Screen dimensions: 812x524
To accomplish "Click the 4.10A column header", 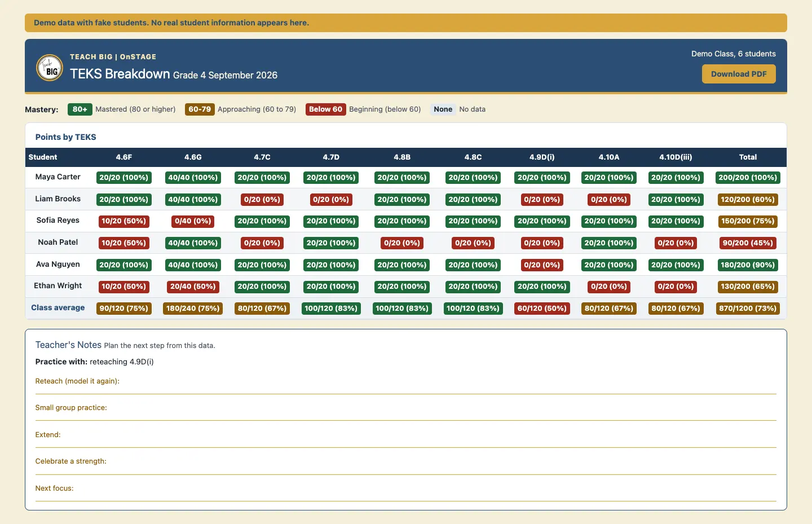I will tap(609, 157).
